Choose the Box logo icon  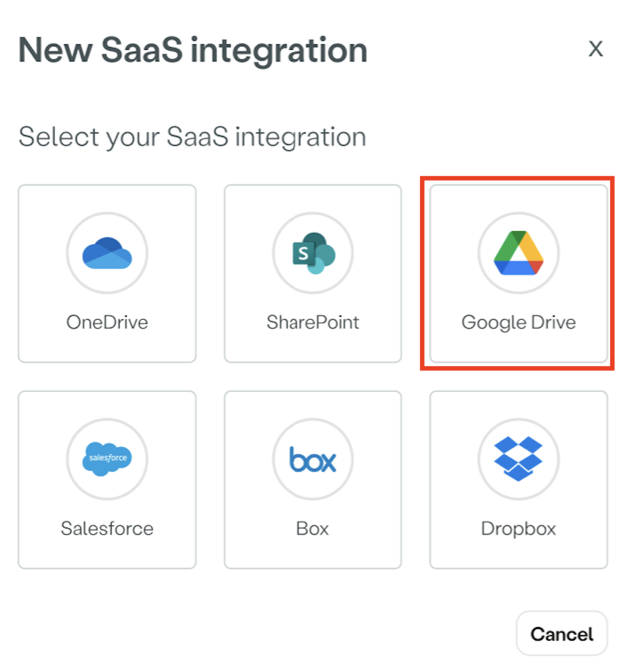313,459
